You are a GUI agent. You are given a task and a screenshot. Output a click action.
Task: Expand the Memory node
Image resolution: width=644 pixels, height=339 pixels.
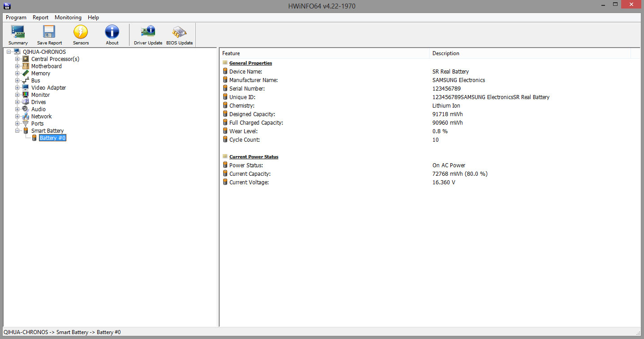(x=17, y=74)
